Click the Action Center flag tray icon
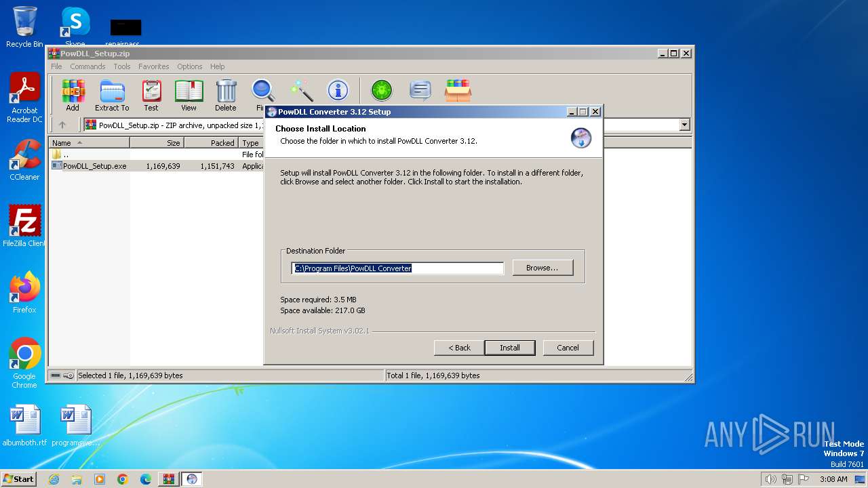The width and height of the screenshot is (868, 488). [804, 479]
